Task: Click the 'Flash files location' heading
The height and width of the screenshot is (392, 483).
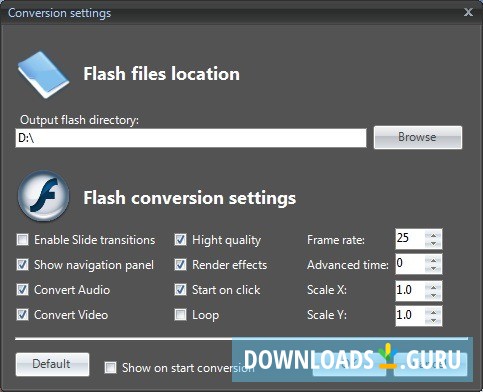Action: [161, 74]
